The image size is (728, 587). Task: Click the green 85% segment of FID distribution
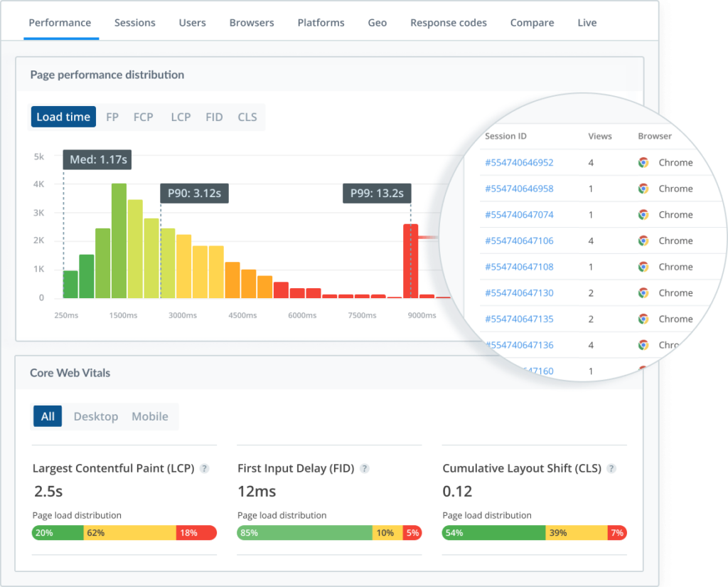click(x=304, y=532)
